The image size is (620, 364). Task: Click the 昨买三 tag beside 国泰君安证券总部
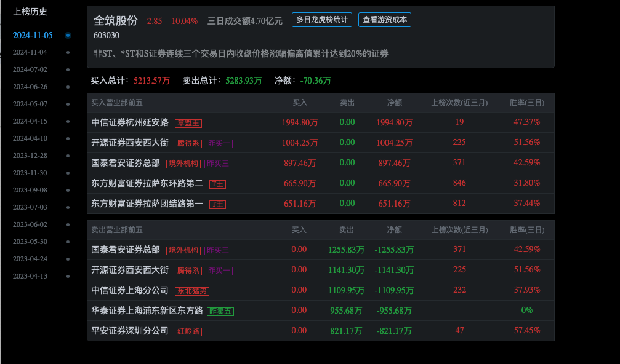click(x=217, y=164)
